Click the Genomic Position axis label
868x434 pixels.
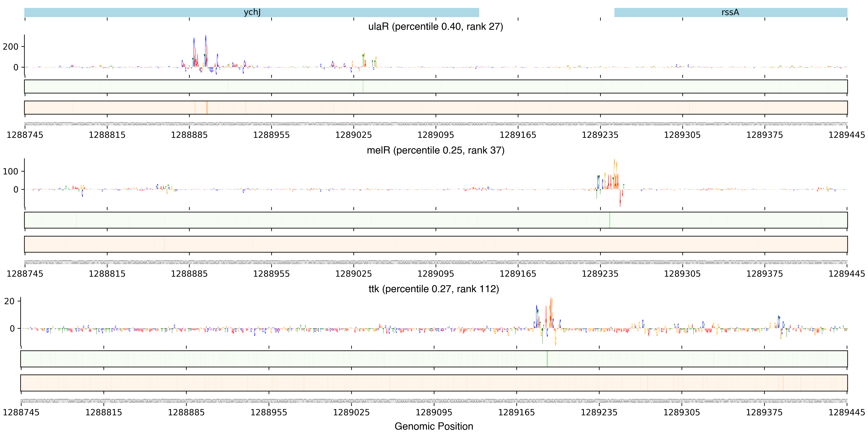pos(434,426)
